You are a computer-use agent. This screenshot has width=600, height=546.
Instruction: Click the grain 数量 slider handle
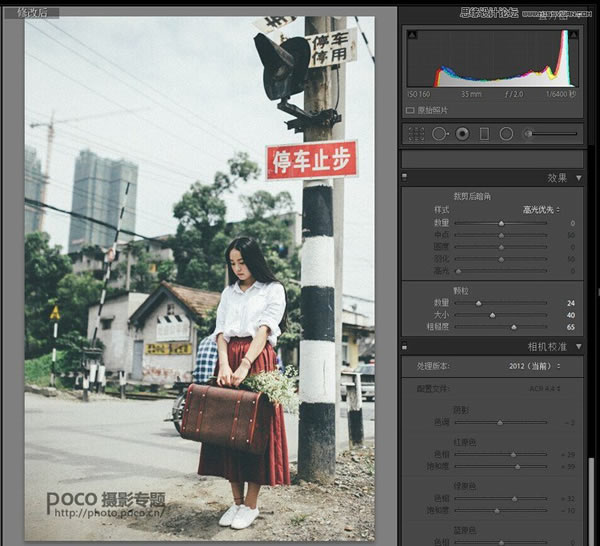[x=478, y=303]
